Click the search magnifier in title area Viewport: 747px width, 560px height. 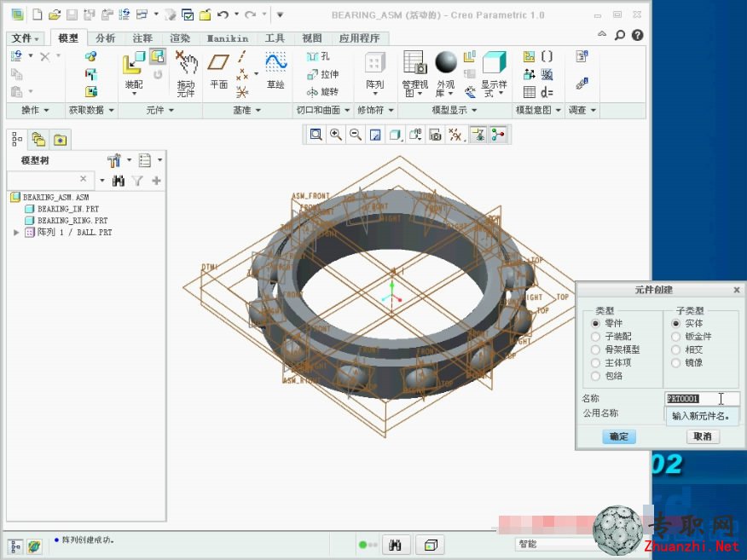click(619, 35)
